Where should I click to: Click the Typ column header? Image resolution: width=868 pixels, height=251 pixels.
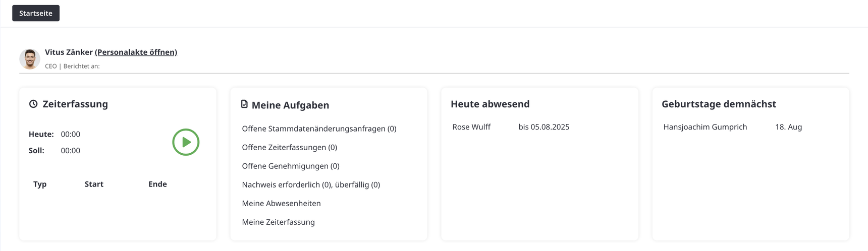(40, 184)
